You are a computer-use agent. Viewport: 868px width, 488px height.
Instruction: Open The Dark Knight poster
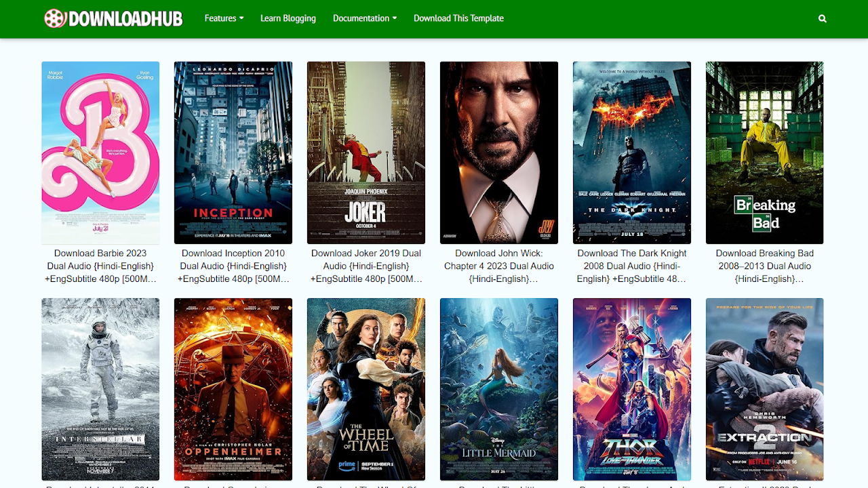[632, 152]
